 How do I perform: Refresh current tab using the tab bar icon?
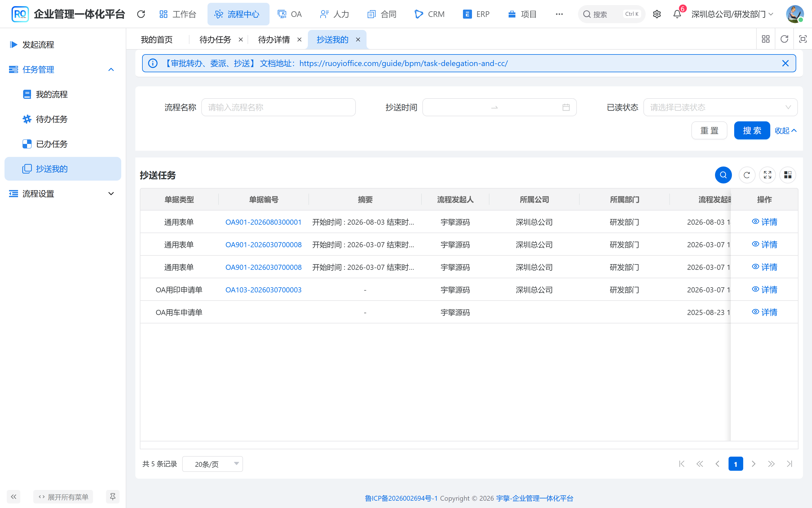click(784, 39)
